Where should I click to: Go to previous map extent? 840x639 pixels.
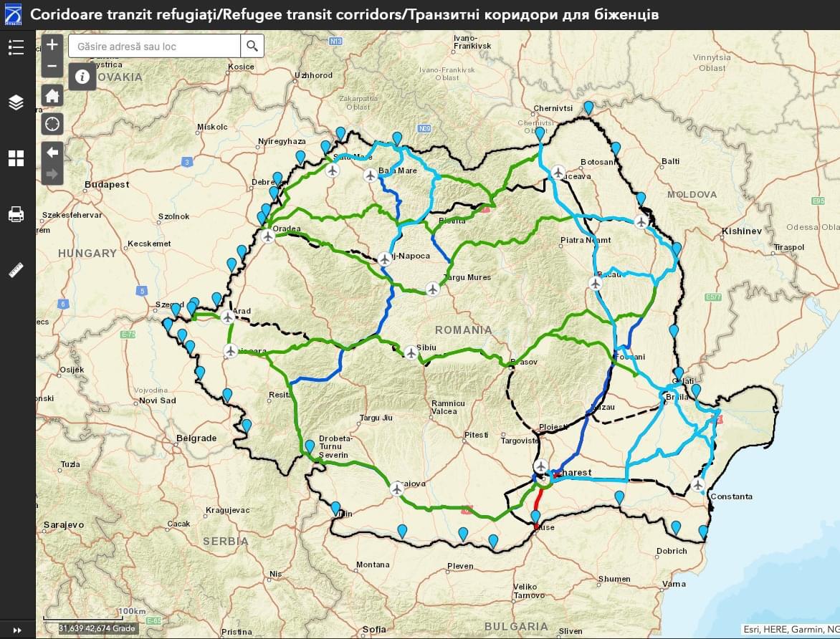52,152
